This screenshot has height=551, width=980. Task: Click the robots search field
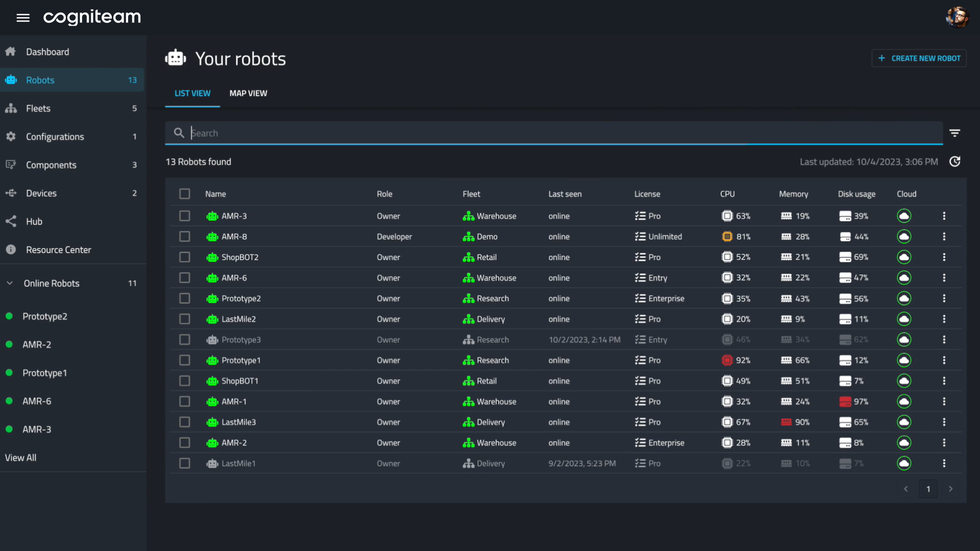click(x=554, y=133)
